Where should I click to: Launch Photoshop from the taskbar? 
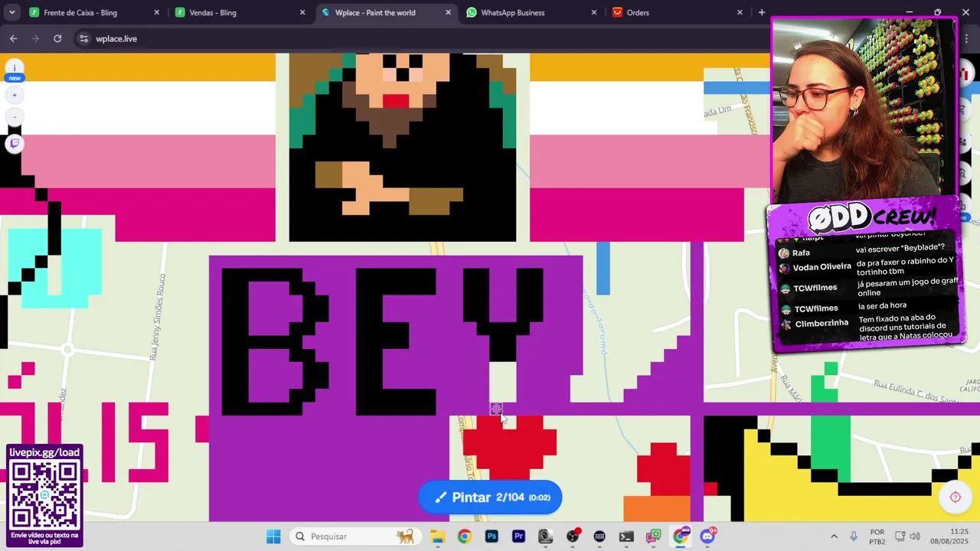pyautogui.click(x=492, y=536)
